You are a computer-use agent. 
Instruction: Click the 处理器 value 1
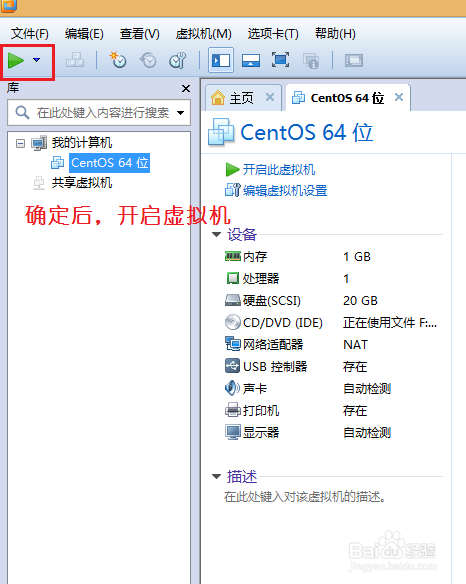click(346, 279)
